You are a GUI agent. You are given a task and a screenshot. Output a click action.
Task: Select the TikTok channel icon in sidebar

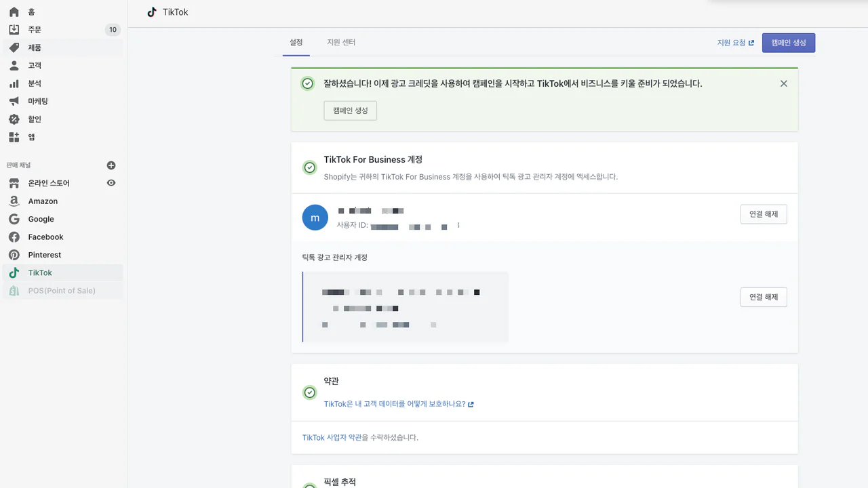[14, 272]
